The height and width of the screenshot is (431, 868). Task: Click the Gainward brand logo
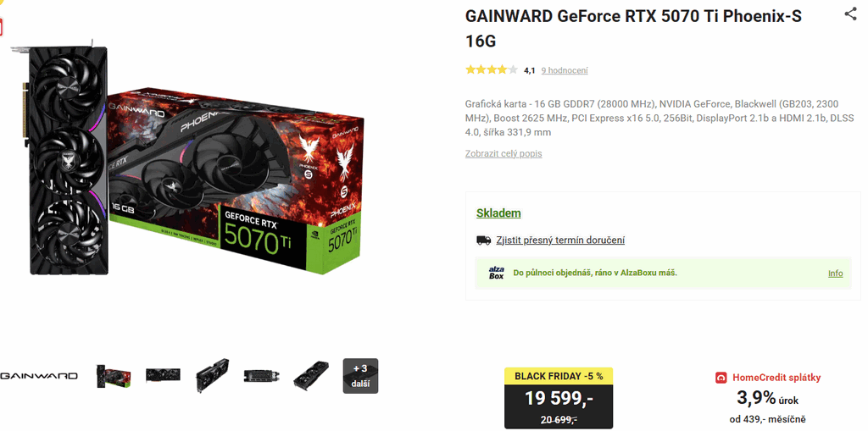coord(39,376)
